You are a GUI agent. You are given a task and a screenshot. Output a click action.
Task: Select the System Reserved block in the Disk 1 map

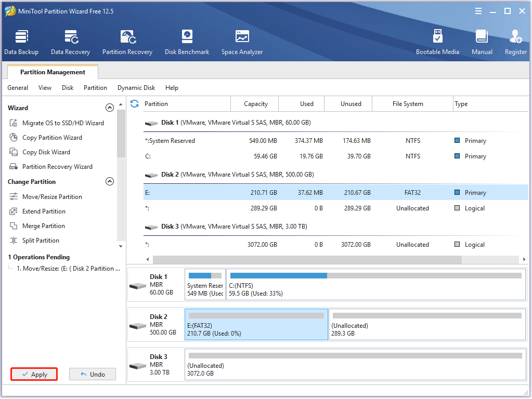click(x=205, y=284)
